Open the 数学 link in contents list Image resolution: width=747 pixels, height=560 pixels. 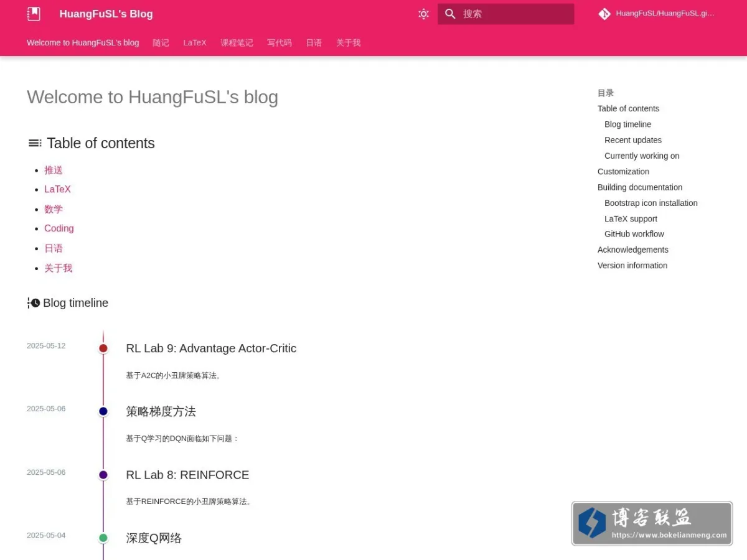54,209
